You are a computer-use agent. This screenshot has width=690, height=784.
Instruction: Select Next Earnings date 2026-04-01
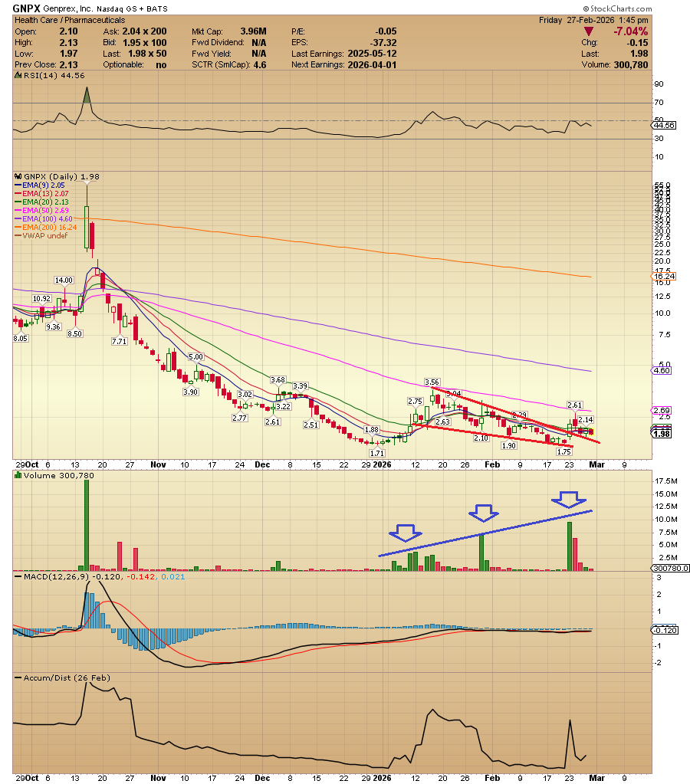pyautogui.click(x=373, y=64)
